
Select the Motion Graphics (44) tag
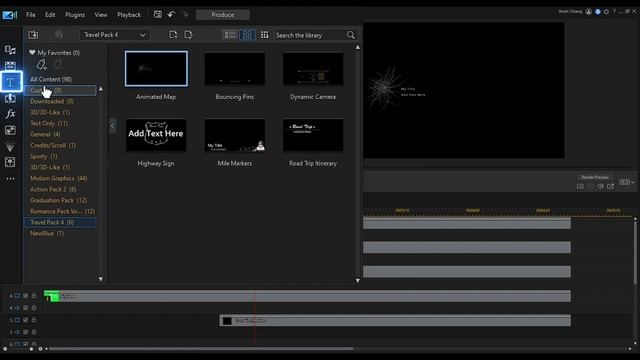point(59,178)
